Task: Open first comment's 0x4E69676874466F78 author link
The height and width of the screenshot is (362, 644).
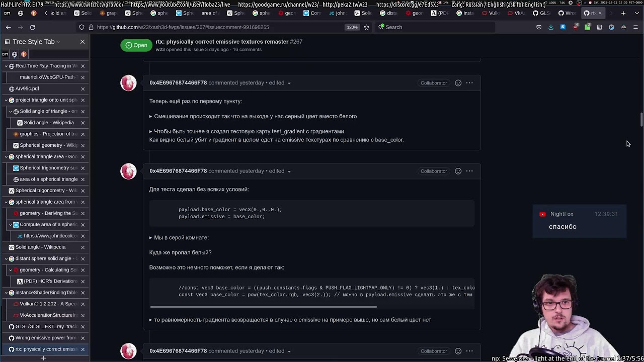Action: pyautogui.click(x=178, y=82)
